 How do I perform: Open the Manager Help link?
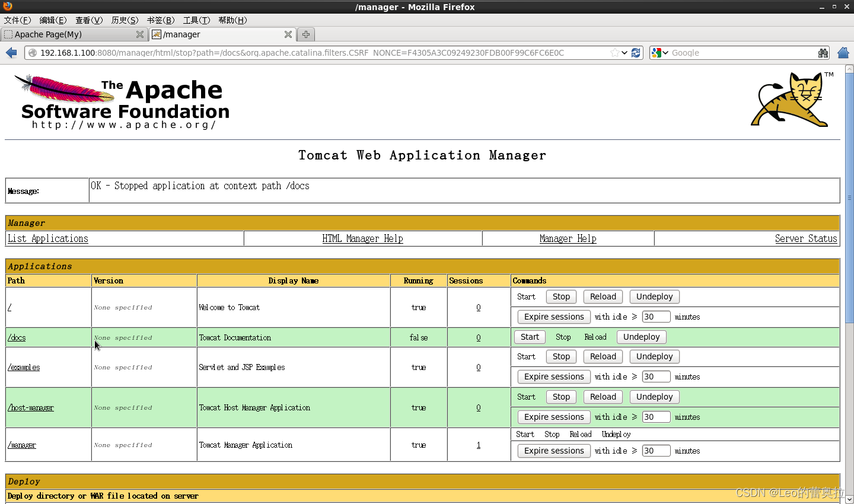tap(568, 238)
